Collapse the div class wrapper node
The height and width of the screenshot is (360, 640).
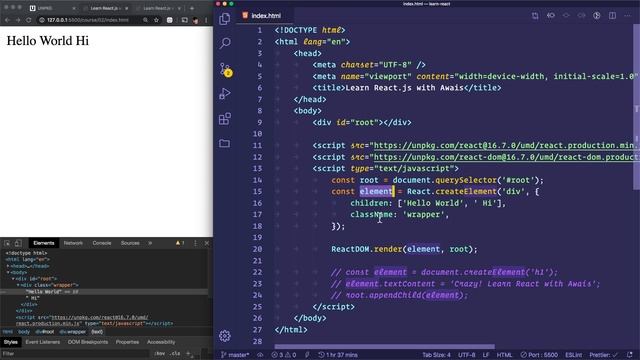[18, 285]
